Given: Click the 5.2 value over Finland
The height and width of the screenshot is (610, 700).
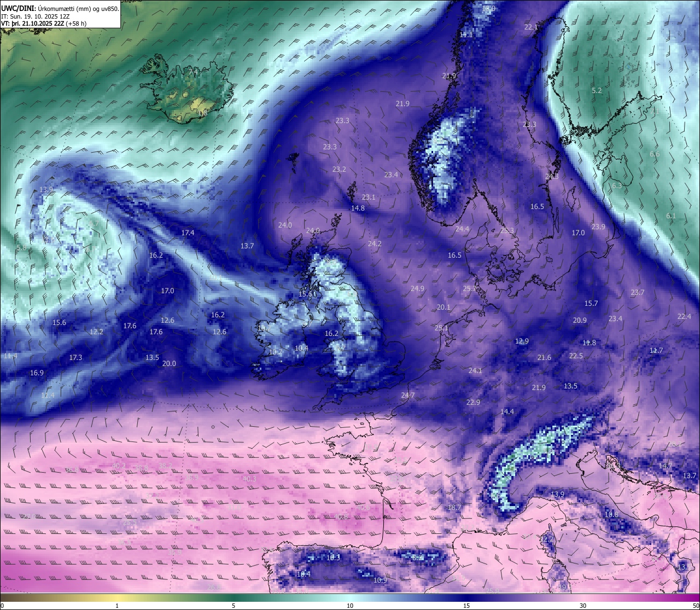Looking at the screenshot, I should tap(597, 90).
